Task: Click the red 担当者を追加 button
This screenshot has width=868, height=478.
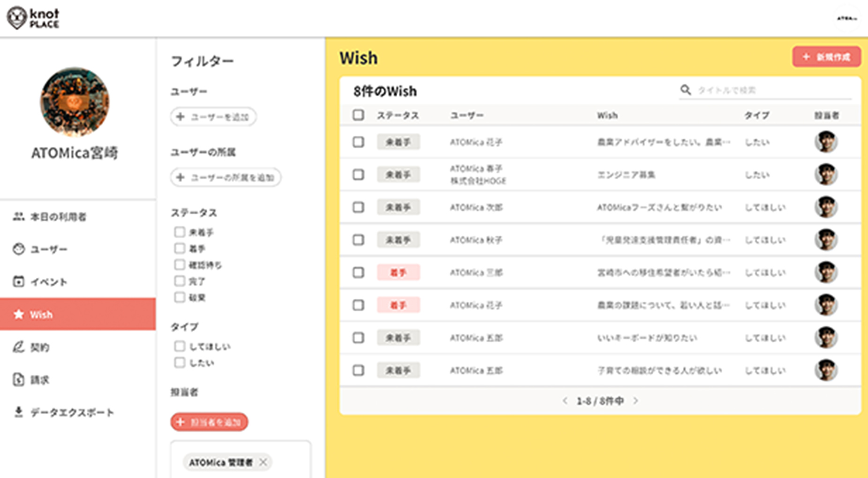Action: coord(209,422)
